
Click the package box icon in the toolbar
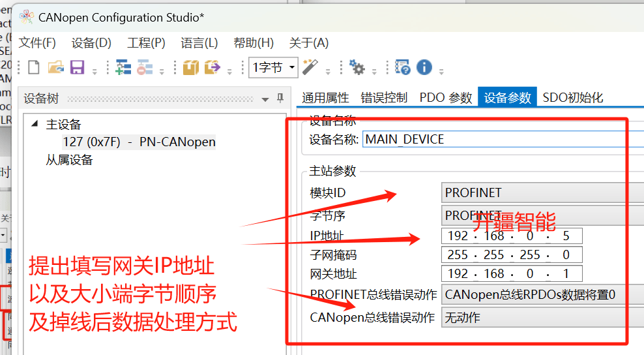(190, 67)
